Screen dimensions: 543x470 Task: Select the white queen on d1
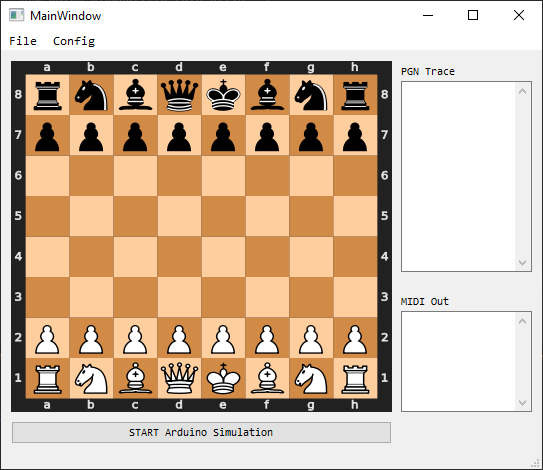point(179,378)
